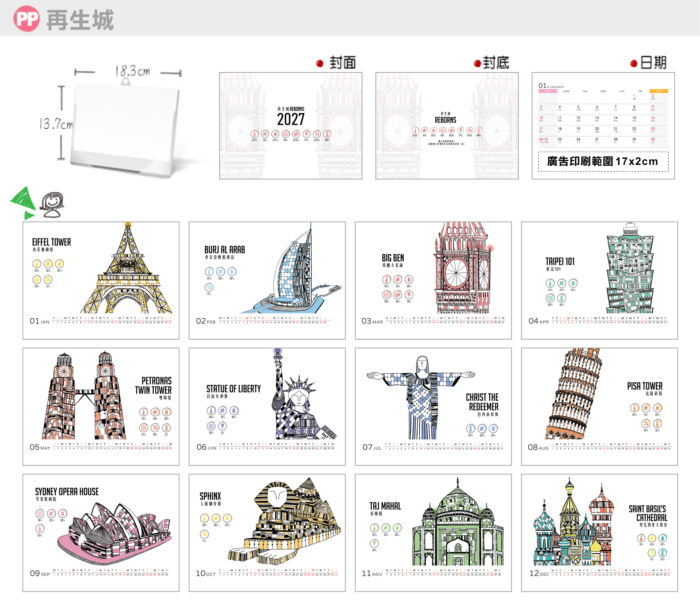700x610 pixels.
Task: Select the Taipei 101 April page
Action: (x=599, y=280)
